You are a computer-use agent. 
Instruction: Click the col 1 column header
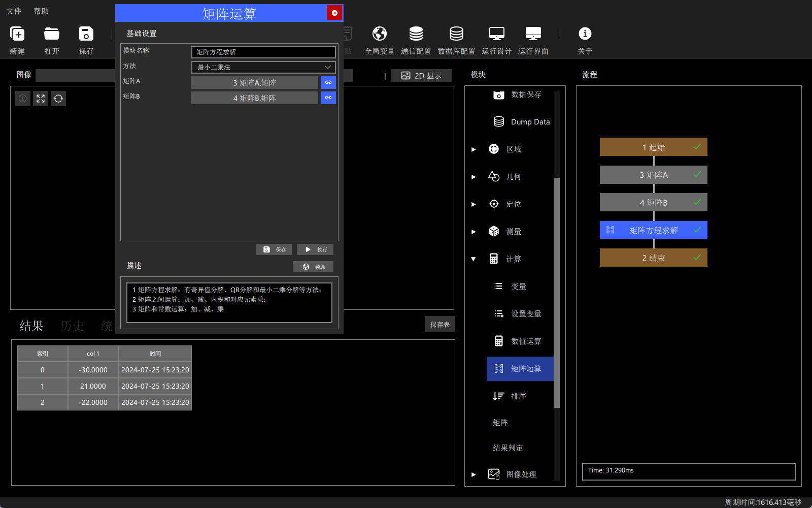click(93, 354)
